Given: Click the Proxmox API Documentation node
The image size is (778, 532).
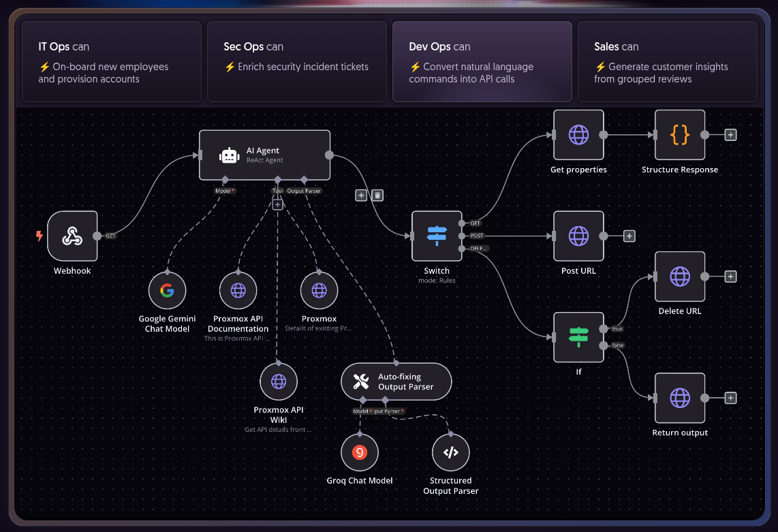Looking at the screenshot, I should click(238, 290).
